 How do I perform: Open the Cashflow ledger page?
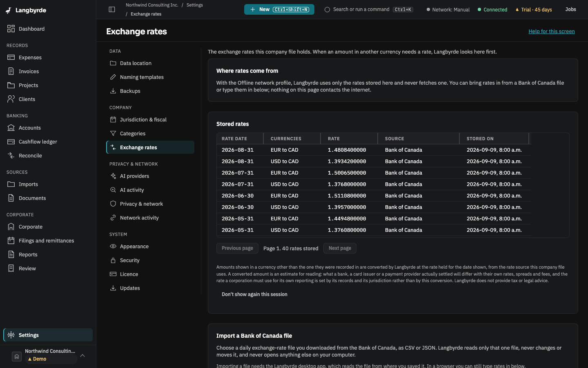[x=48, y=141]
